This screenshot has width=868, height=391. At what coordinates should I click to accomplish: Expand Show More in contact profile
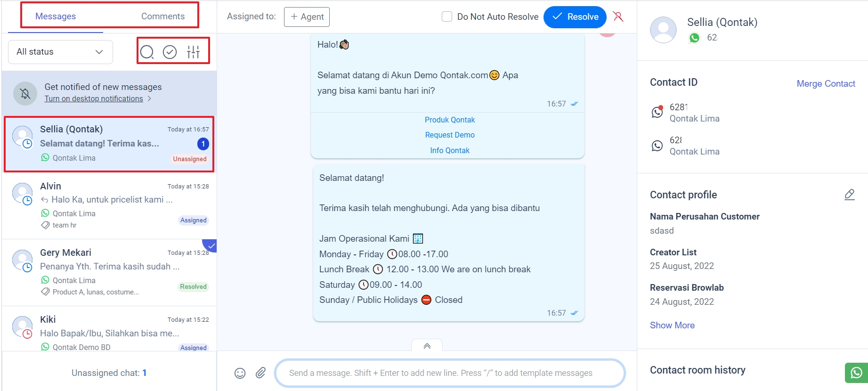[x=672, y=325]
